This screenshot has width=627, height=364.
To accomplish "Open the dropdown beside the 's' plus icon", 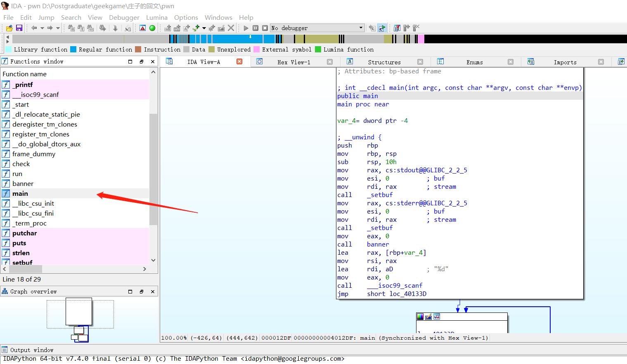I will pos(204,28).
